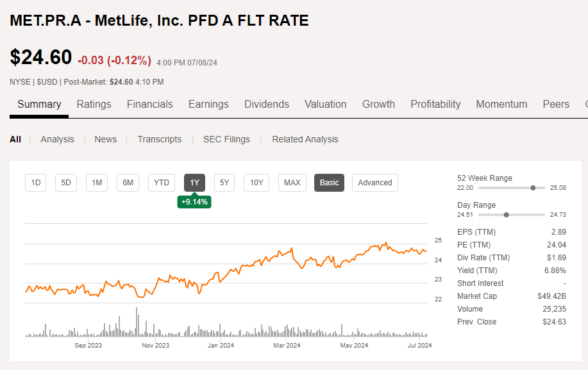View the Dividends tab
Image resolution: width=588 pixels, height=370 pixels.
[x=266, y=104]
